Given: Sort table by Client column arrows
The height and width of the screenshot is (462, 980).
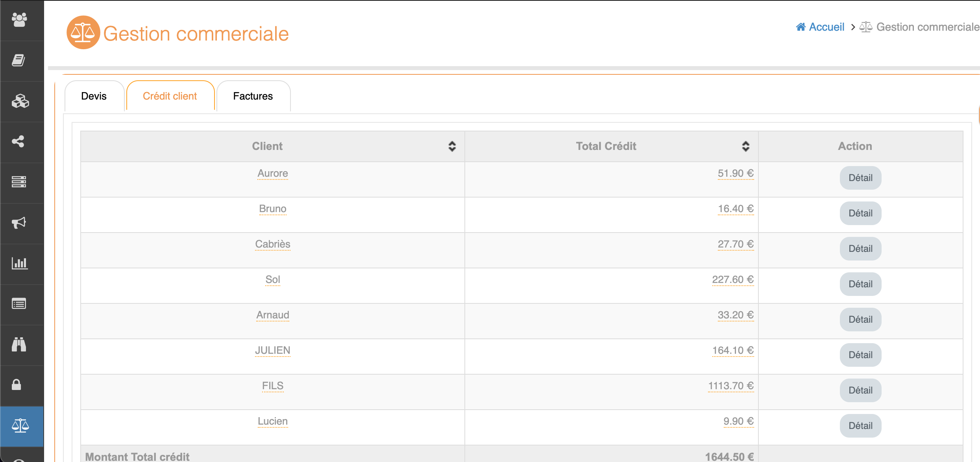Looking at the screenshot, I should [452, 146].
